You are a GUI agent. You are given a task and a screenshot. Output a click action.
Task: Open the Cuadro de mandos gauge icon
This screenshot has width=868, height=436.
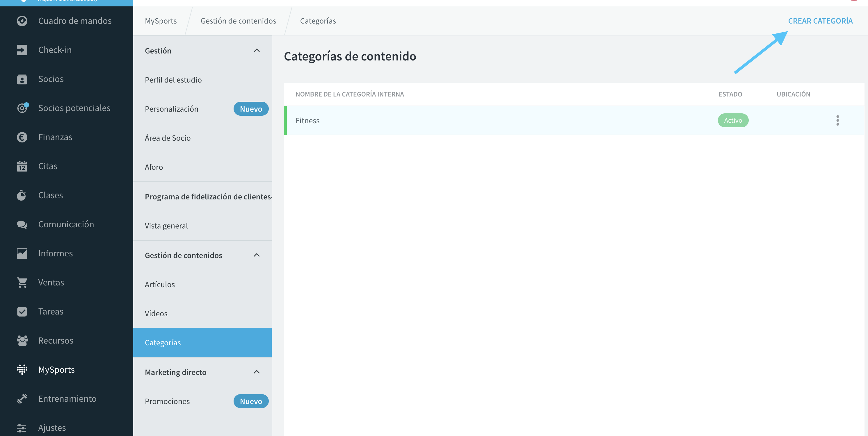point(22,21)
